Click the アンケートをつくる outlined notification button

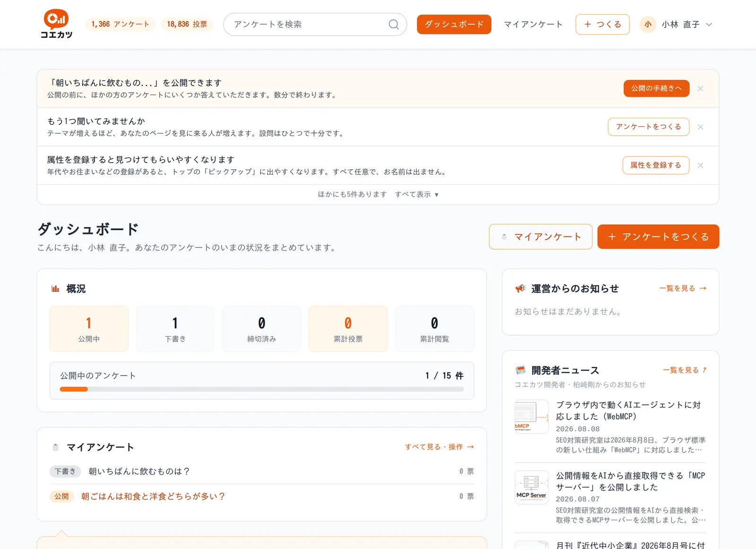648,127
